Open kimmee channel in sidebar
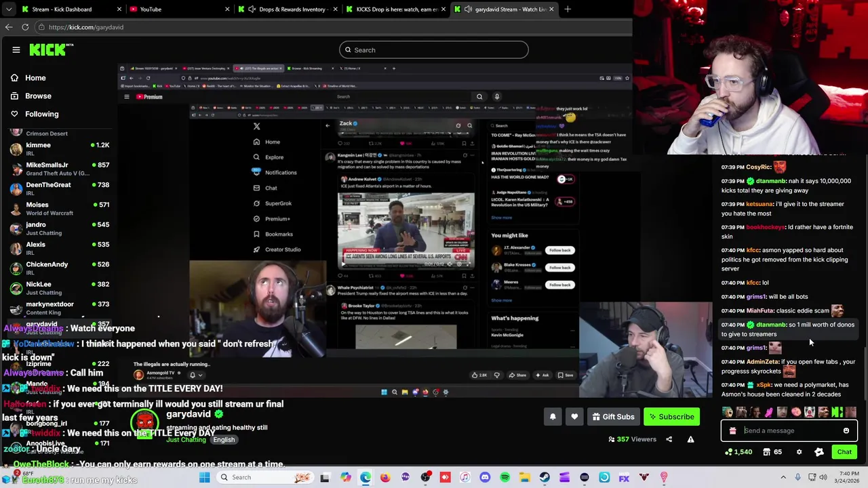Screen dimensions: 868x488 (60, 148)
